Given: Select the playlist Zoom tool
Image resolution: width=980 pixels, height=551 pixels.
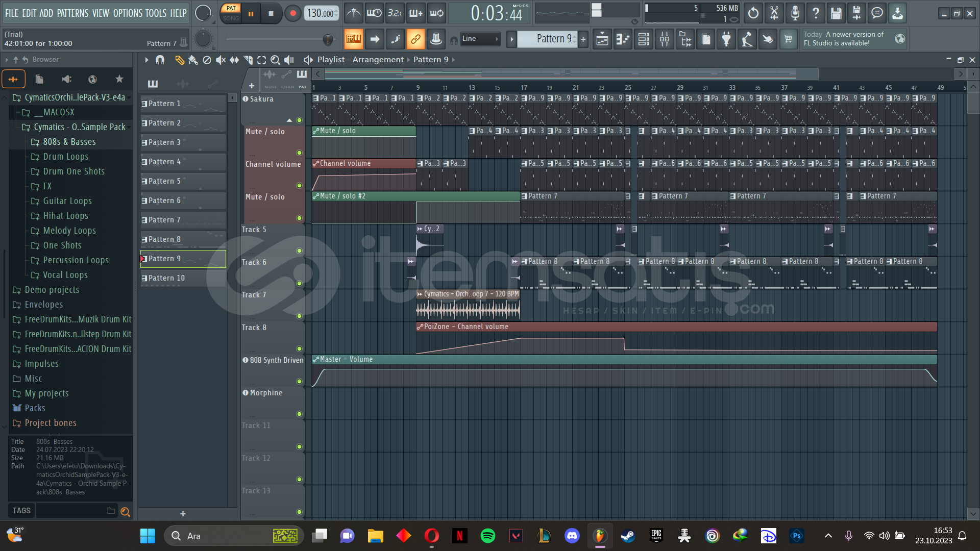Looking at the screenshot, I should click(275, 60).
